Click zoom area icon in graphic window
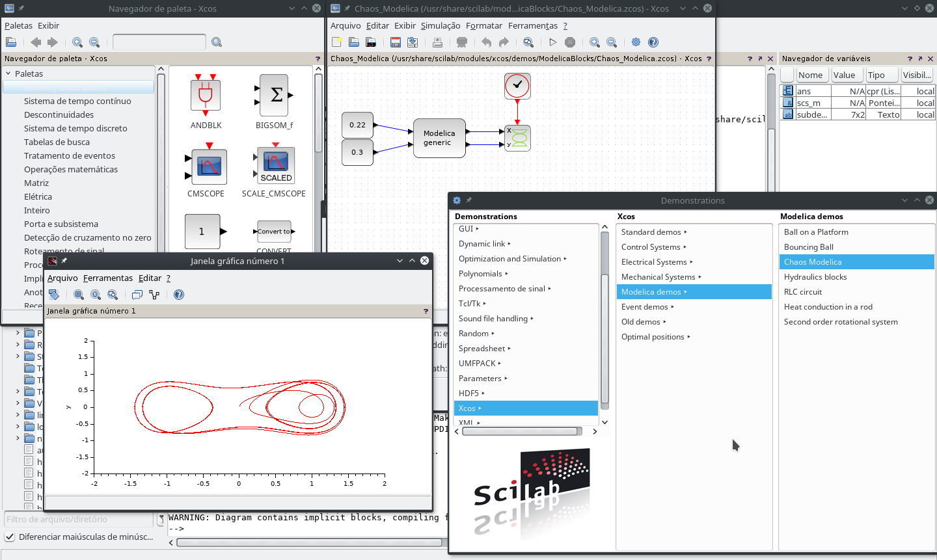 pos(79,295)
